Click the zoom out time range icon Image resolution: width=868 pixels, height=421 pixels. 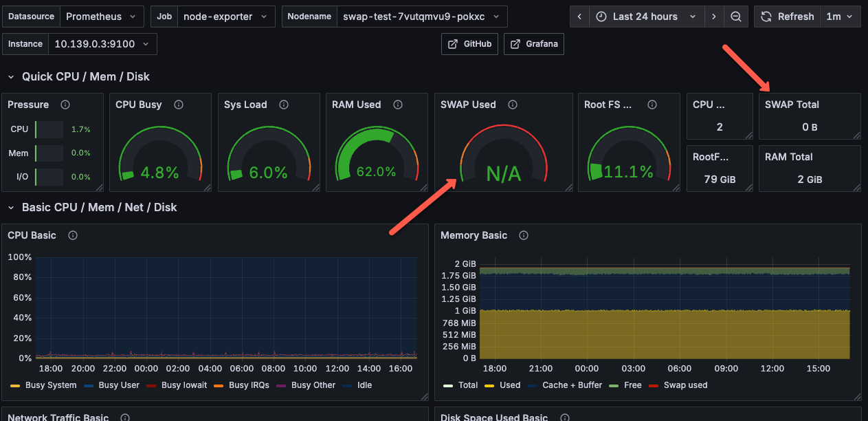pos(735,17)
